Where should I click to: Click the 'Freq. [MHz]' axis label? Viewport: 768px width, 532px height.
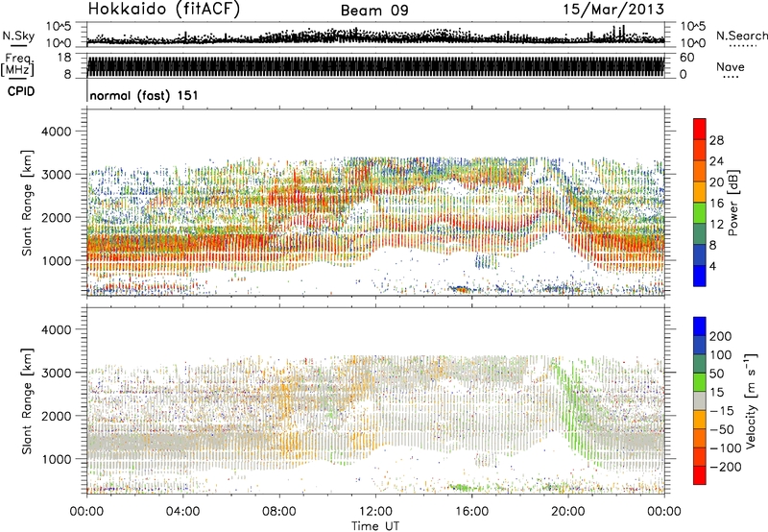[18, 65]
